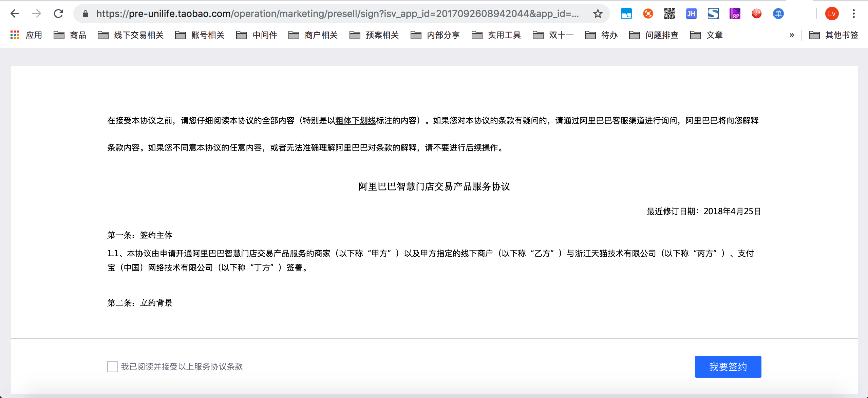Screen dimensions: 868x398
Task: Click the orange lifebuoy extension icon
Action: [x=648, y=14]
